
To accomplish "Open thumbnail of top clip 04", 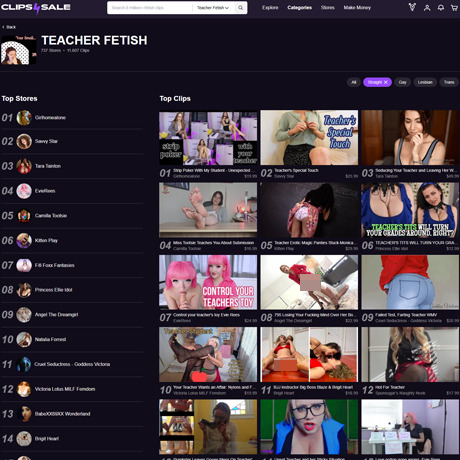I will click(208, 210).
